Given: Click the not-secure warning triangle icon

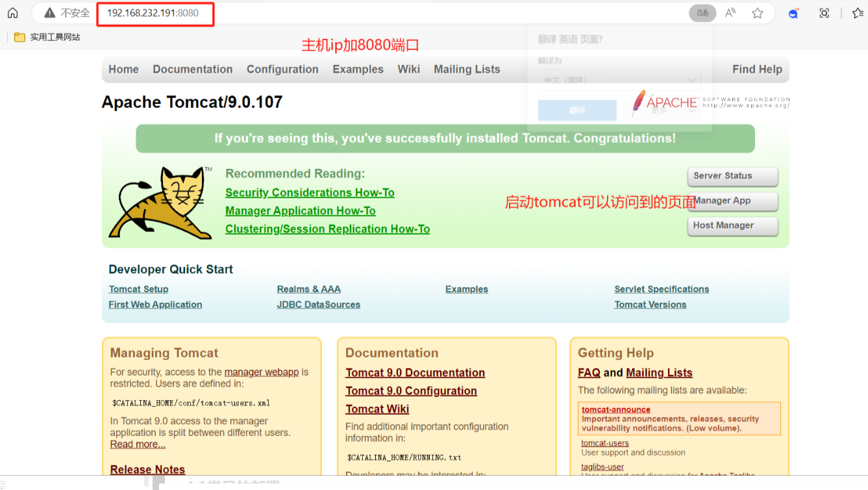Looking at the screenshot, I should coord(49,13).
